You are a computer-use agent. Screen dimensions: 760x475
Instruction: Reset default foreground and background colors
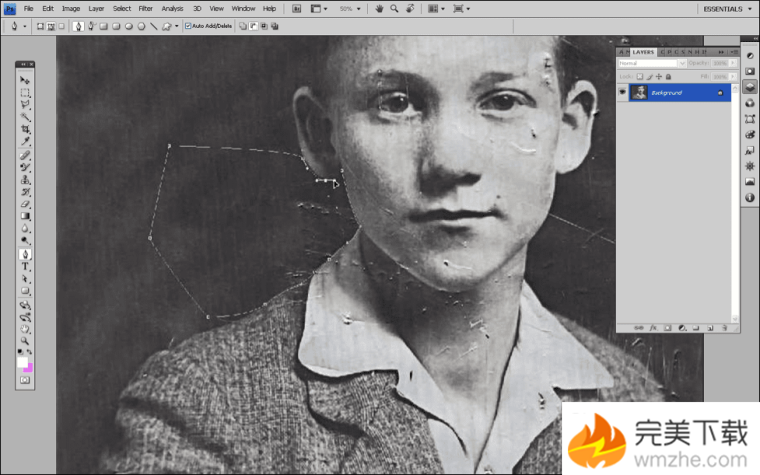20,352
